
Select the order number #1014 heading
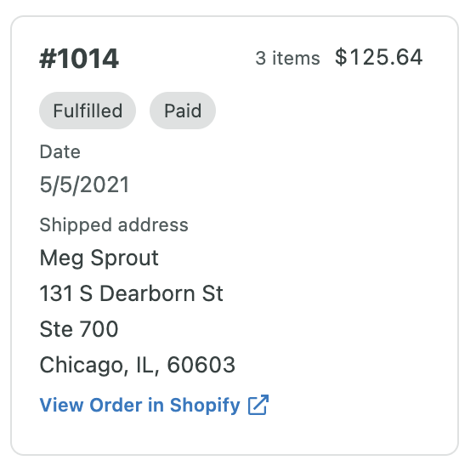[x=79, y=59]
